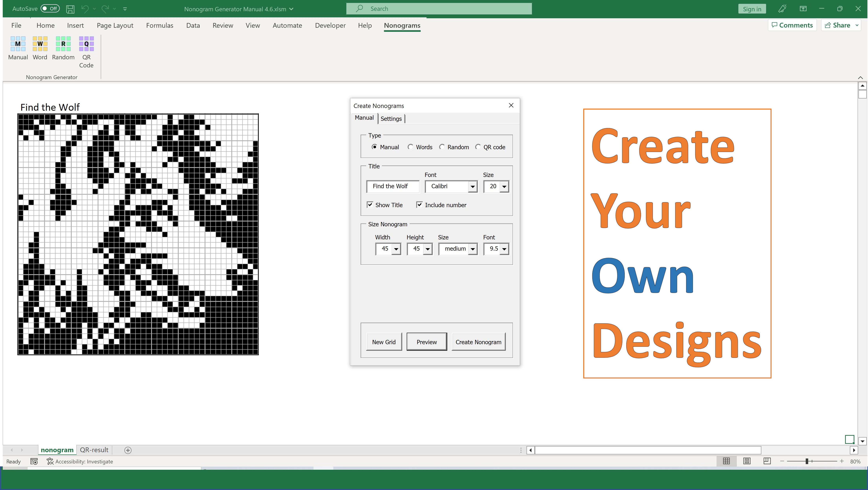This screenshot has width=868, height=490.
Task: Expand the Width 45 dropdown
Action: pyautogui.click(x=396, y=249)
